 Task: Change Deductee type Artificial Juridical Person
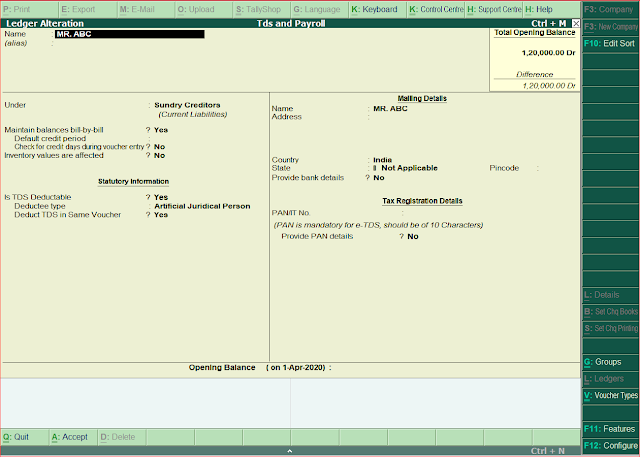202,206
